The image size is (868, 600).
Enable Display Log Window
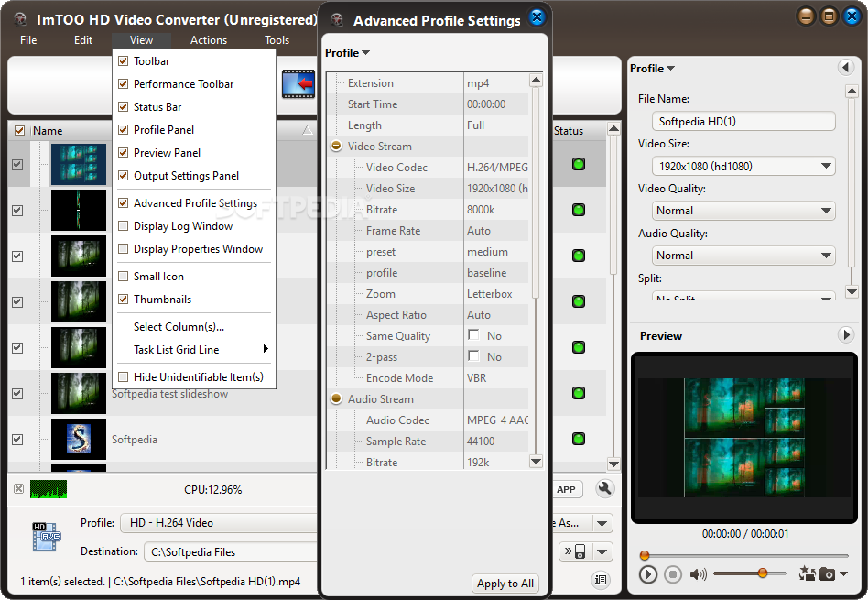(194, 226)
